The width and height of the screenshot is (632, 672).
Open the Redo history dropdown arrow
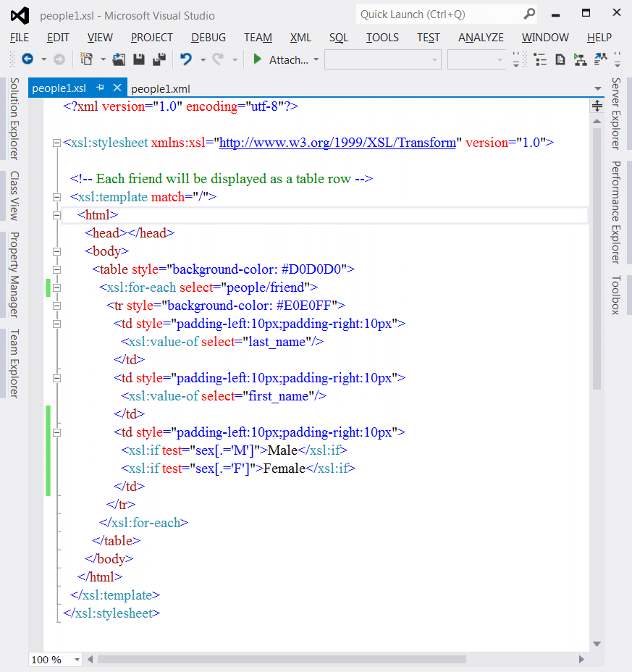pyautogui.click(x=235, y=59)
